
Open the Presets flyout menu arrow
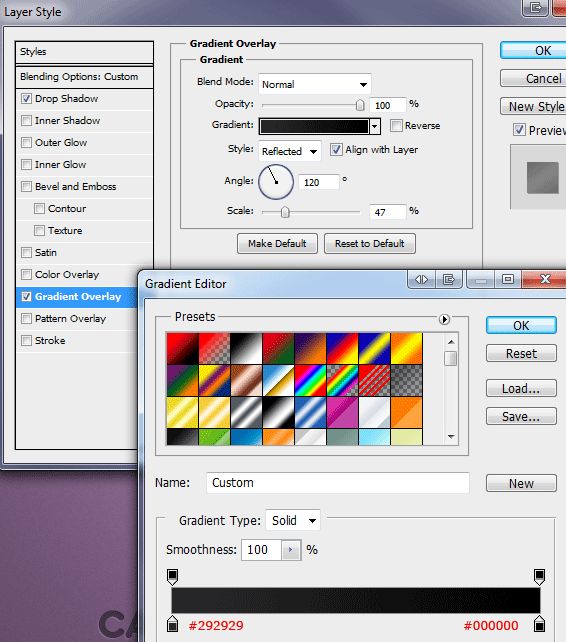pyautogui.click(x=444, y=319)
